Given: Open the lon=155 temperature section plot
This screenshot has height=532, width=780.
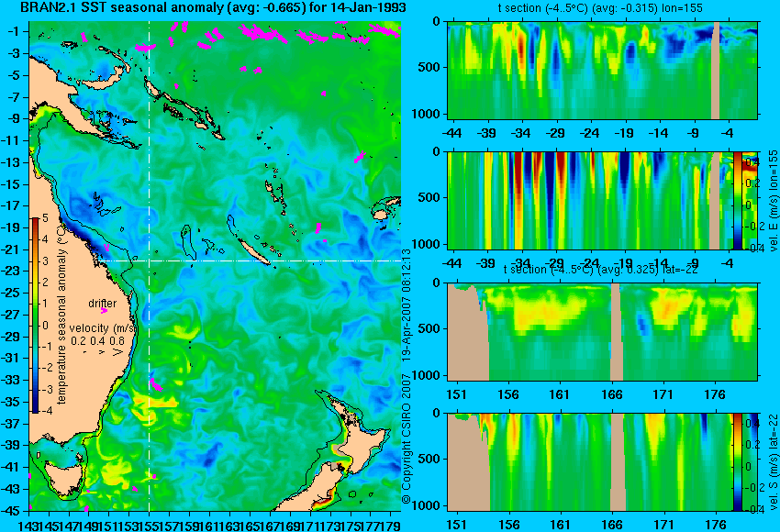Looking at the screenshot, I should click(x=602, y=70).
